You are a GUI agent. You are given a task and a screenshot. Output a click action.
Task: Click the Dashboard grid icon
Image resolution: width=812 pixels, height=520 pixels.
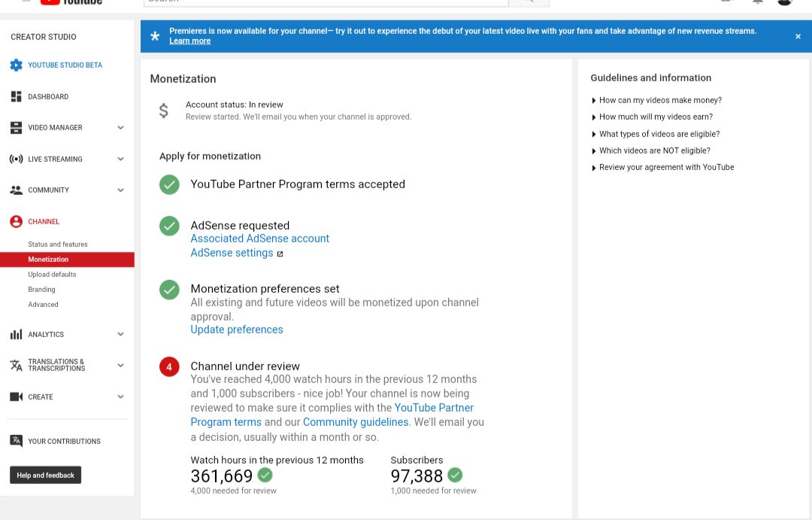[16, 96]
